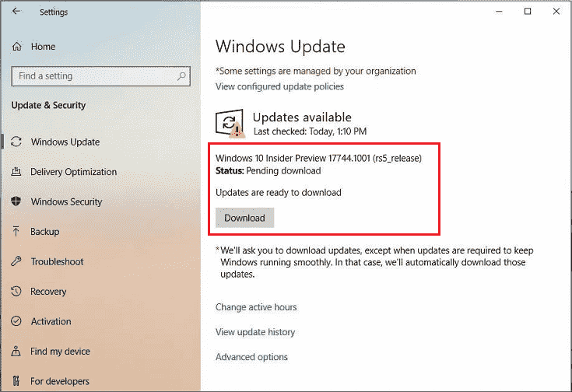Click the Windows Update sync icon in sidebar

click(x=16, y=142)
